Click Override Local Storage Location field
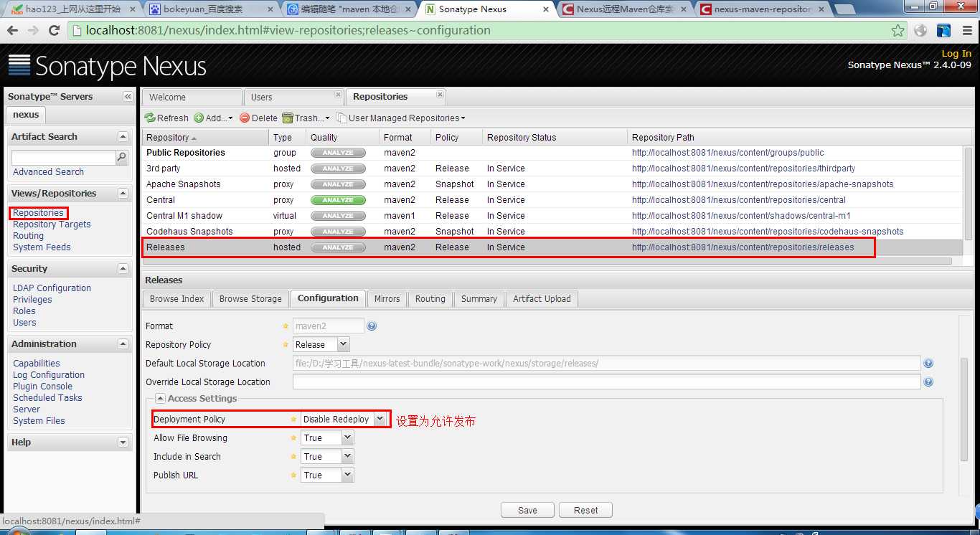 click(607, 382)
